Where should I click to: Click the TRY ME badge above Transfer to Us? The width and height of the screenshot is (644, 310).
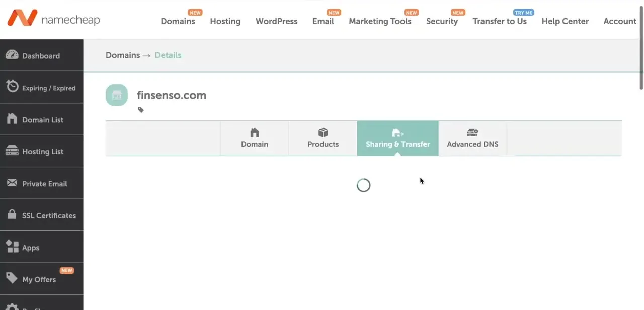pos(523,13)
